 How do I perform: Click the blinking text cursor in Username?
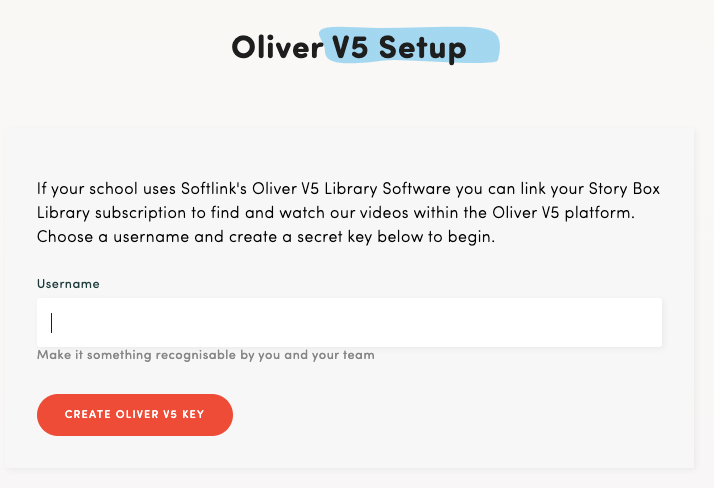click(x=51, y=323)
